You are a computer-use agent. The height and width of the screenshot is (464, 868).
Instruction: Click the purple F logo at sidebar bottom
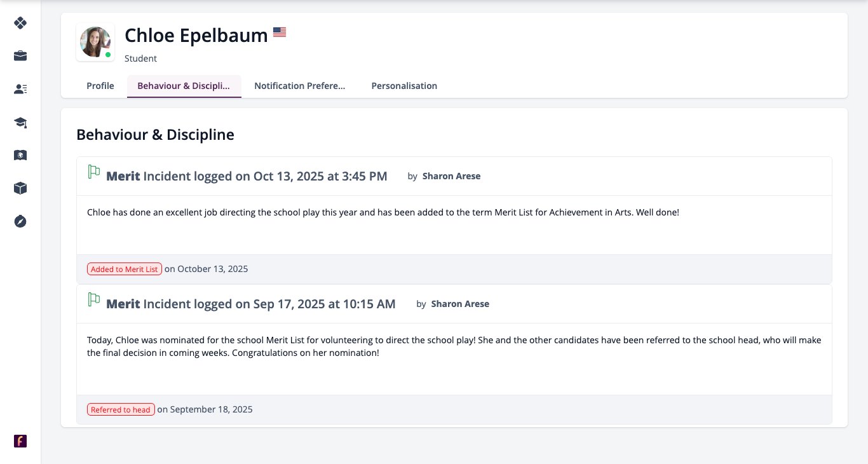coord(20,441)
